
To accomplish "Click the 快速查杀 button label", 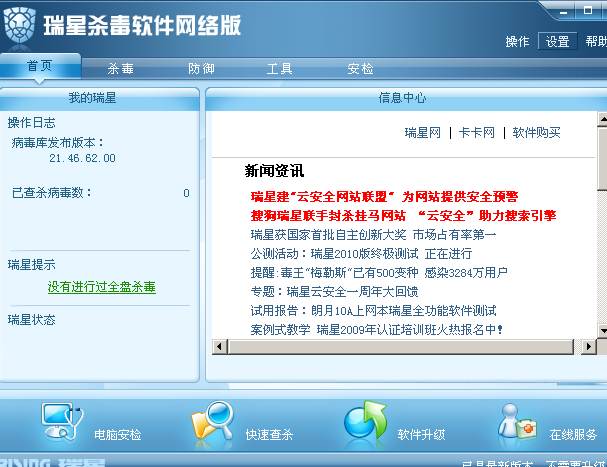I will click(269, 435).
